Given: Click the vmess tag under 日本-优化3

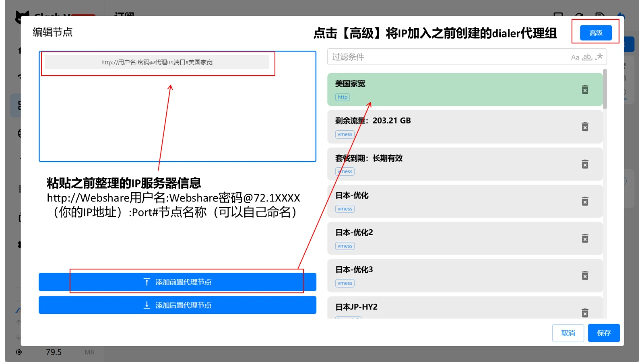Looking at the screenshot, I should (345, 283).
